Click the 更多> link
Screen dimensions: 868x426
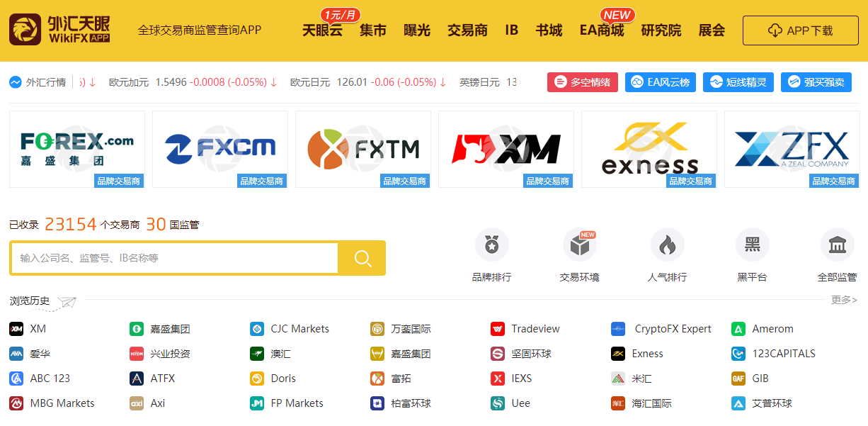[844, 301]
